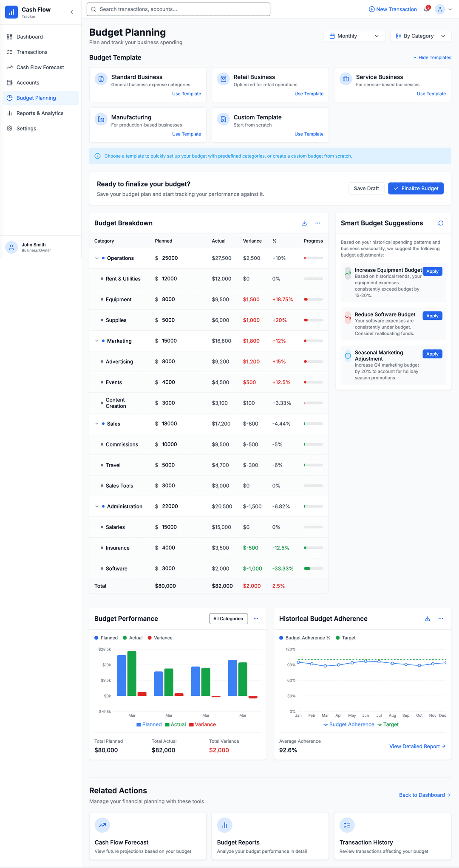Apply the Reduce Software Budget suggestion
Screen dimensions: 459x868
click(x=432, y=316)
